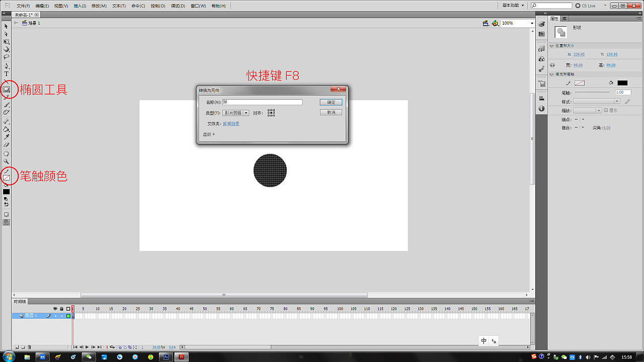The image size is (644, 362).
Task: Open the 窗口(W) menu
Action: [198, 6]
